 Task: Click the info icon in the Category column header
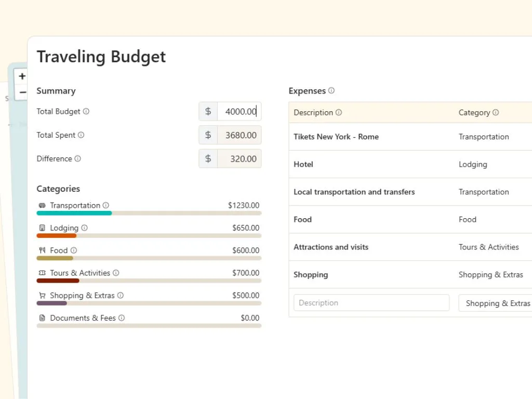click(496, 113)
